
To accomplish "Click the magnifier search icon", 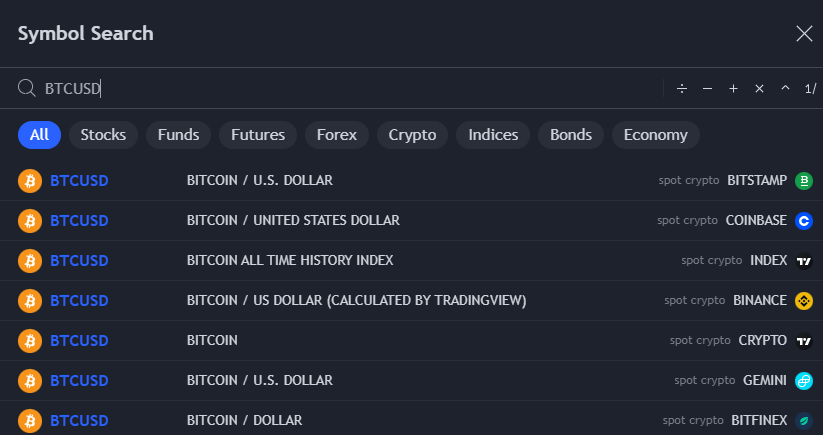I will coord(27,89).
